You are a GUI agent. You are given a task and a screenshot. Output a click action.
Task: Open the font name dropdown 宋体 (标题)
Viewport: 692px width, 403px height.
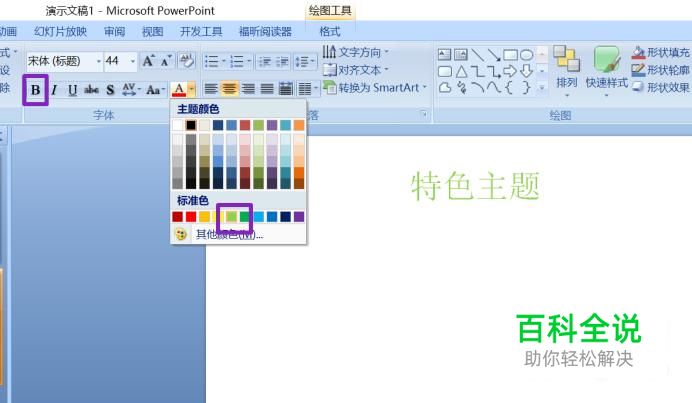coord(99,61)
